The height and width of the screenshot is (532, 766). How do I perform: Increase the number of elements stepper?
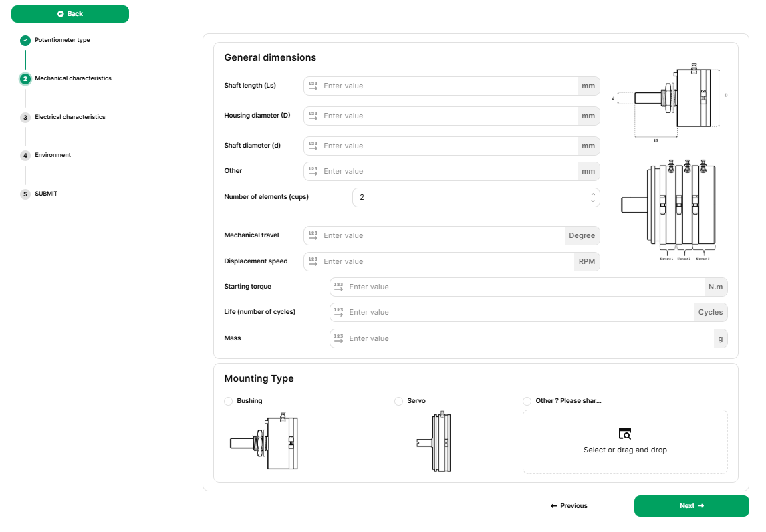(593, 194)
